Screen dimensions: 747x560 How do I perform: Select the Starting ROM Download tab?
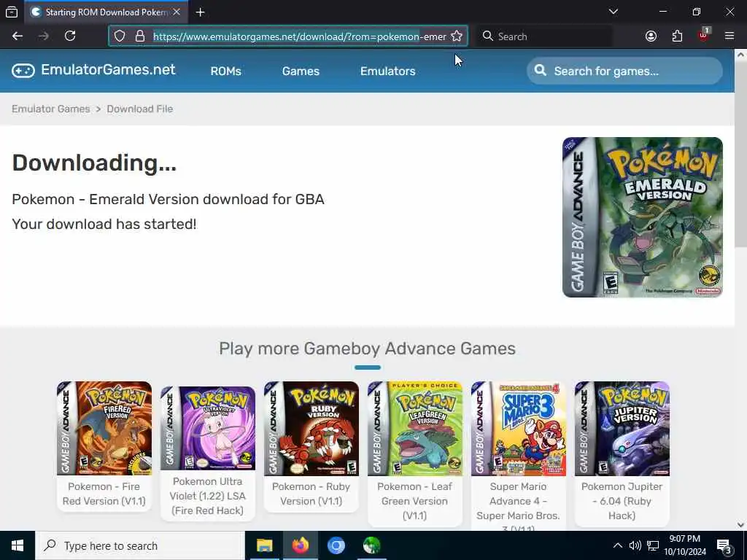pos(107,12)
